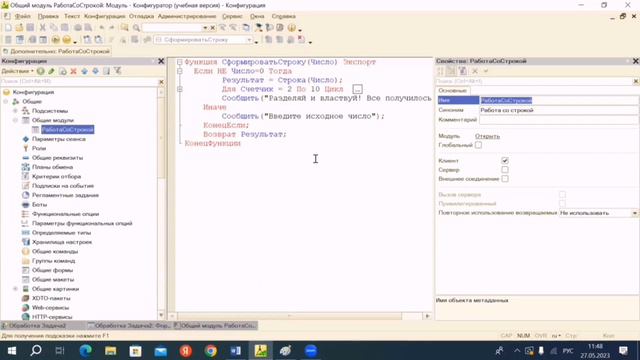Open the Файл menu
This screenshot has height=360, width=640.
(23, 16)
